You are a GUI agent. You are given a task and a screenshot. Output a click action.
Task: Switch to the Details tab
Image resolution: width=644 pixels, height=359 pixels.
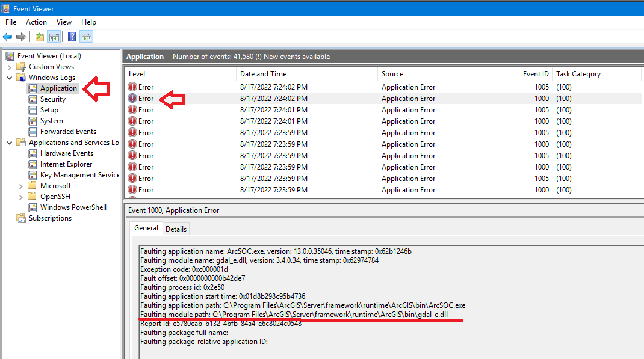point(176,229)
